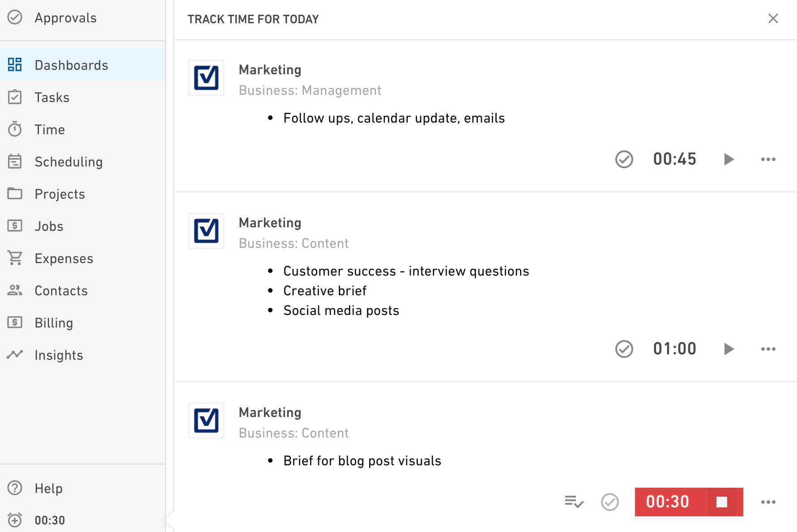Click the Scheduling calendar icon

click(x=15, y=162)
